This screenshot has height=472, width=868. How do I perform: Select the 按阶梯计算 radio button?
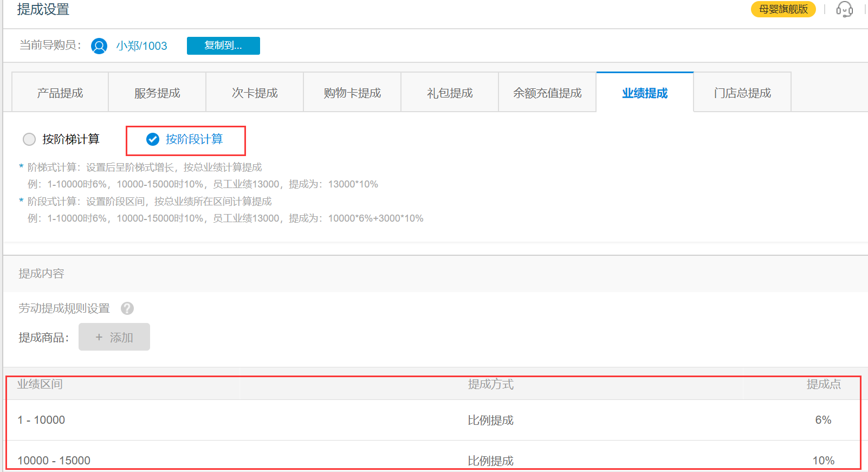coord(29,139)
